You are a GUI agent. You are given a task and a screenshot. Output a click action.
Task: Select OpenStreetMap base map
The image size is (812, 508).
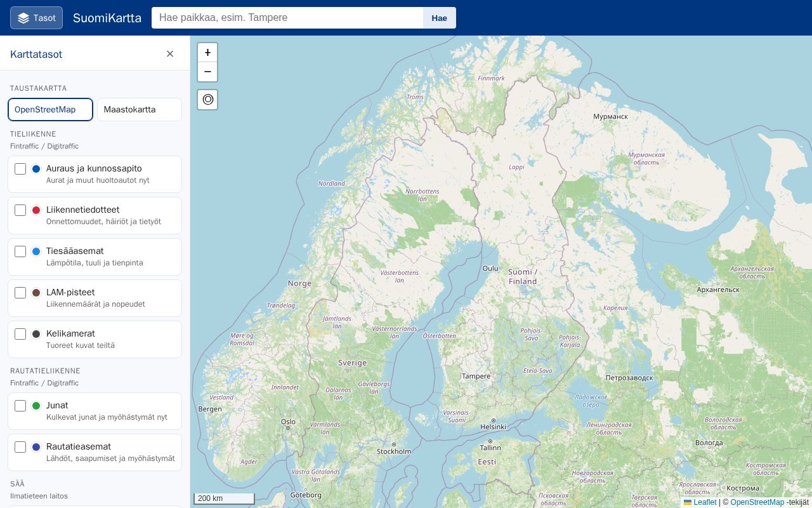point(50,109)
